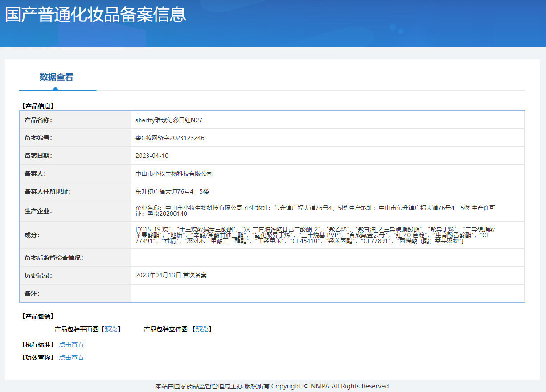Select filing date 2023-04-10
546x392 pixels.
click(152, 156)
